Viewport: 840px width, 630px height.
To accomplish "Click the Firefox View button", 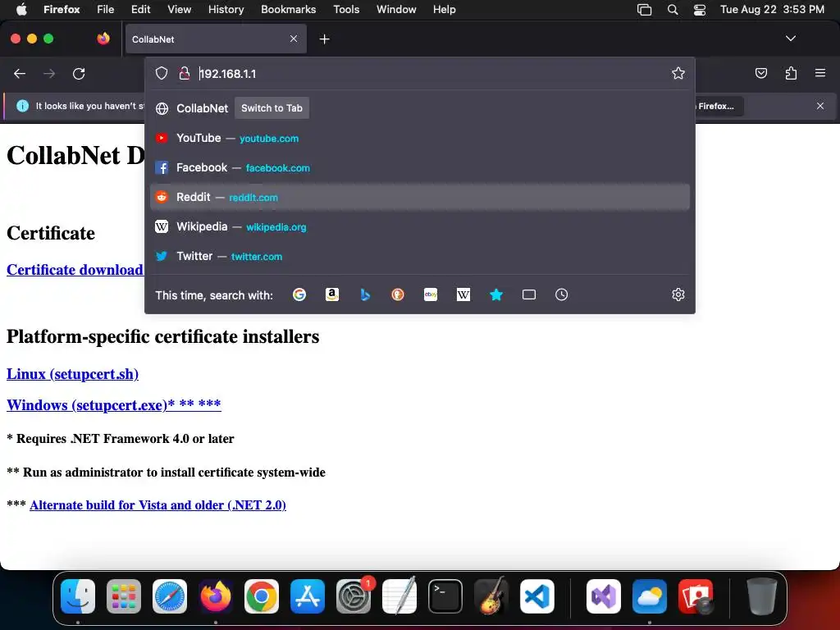I will point(103,39).
